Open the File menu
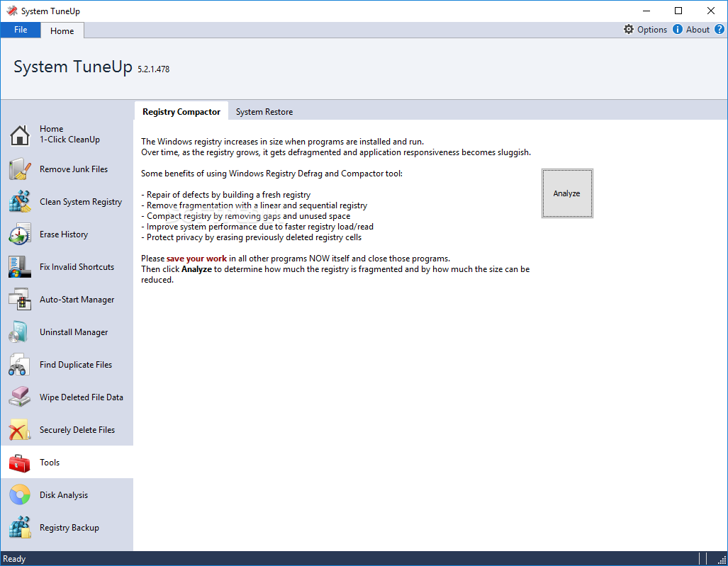This screenshot has height=566, width=728. coord(21,30)
